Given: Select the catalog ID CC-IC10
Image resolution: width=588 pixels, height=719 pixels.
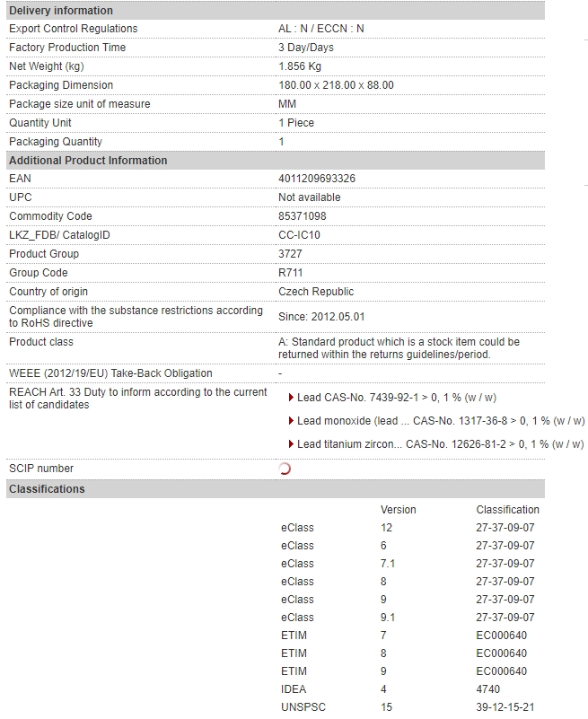Looking at the screenshot, I should point(299,235).
